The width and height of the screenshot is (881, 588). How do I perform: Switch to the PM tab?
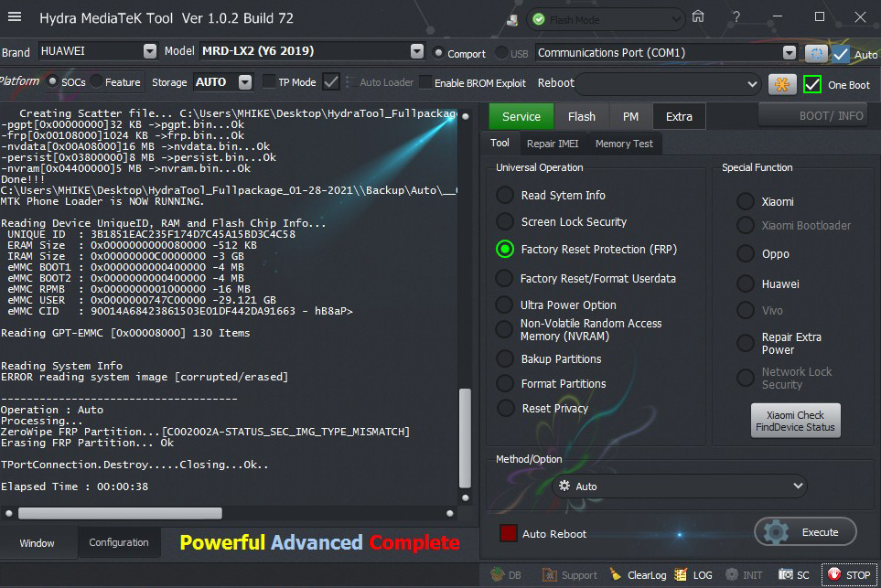[x=630, y=116]
